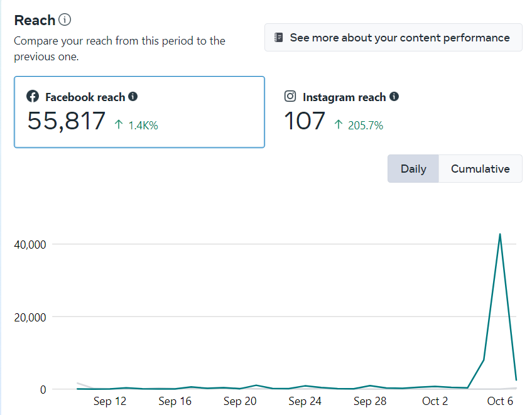Viewport: 532px width, 415px height.
Task: Click the 107 Instagram reach number
Action: pos(305,121)
